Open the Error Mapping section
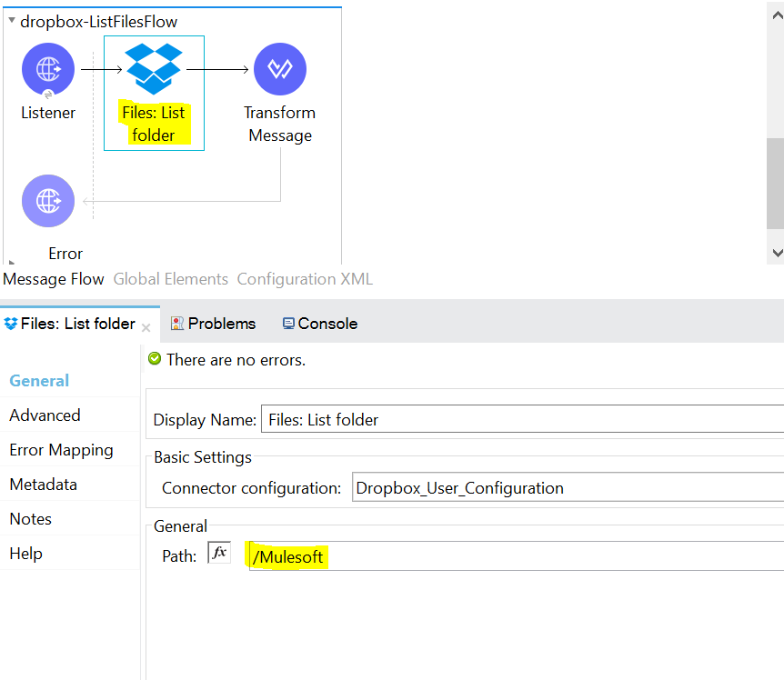Screen dimensions: 784x680 tap(61, 450)
